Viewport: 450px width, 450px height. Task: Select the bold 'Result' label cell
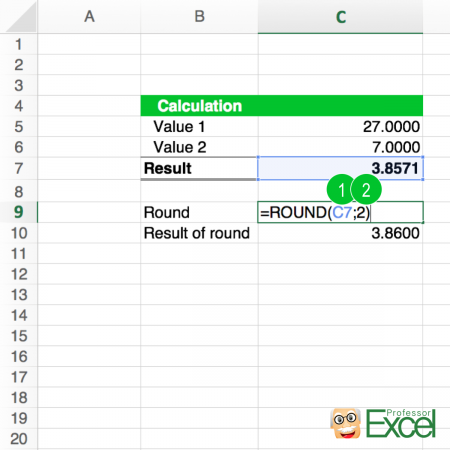tap(199, 168)
